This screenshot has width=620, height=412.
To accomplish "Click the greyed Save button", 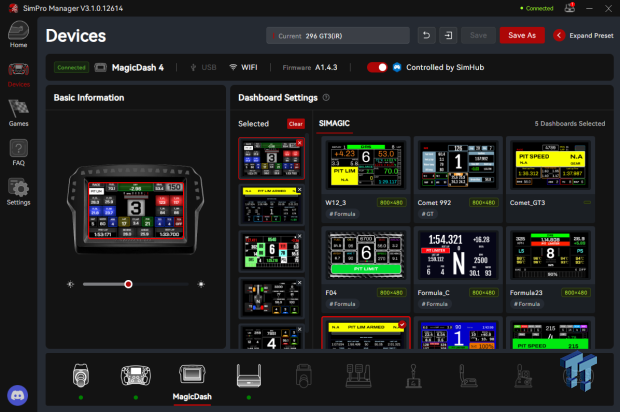I will point(478,36).
